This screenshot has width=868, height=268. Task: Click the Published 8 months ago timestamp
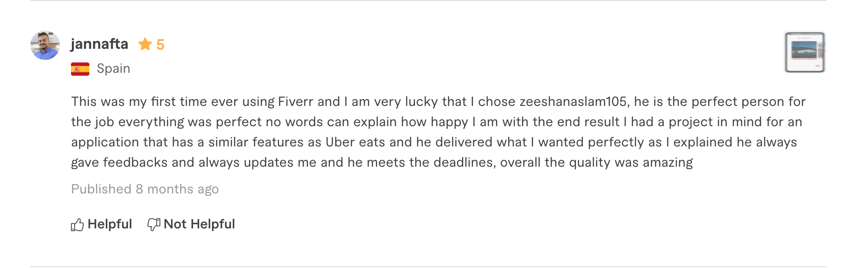pos(145,189)
